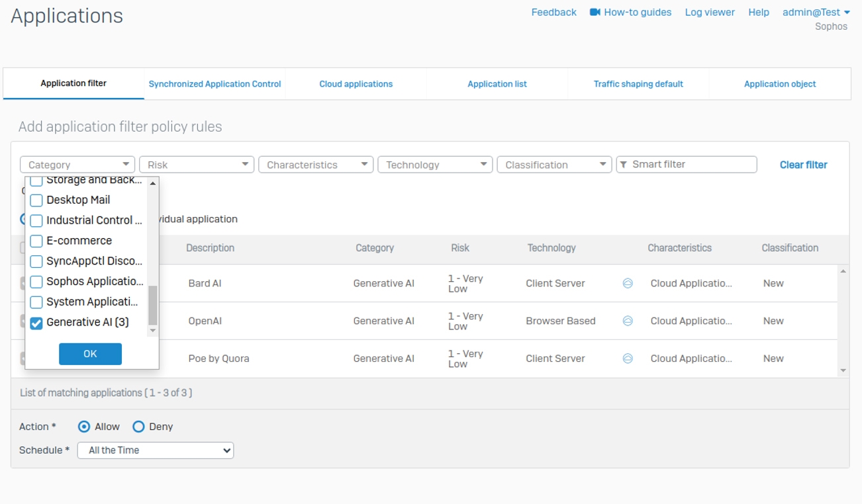Open the Risk filter dropdown

point(196,165)
